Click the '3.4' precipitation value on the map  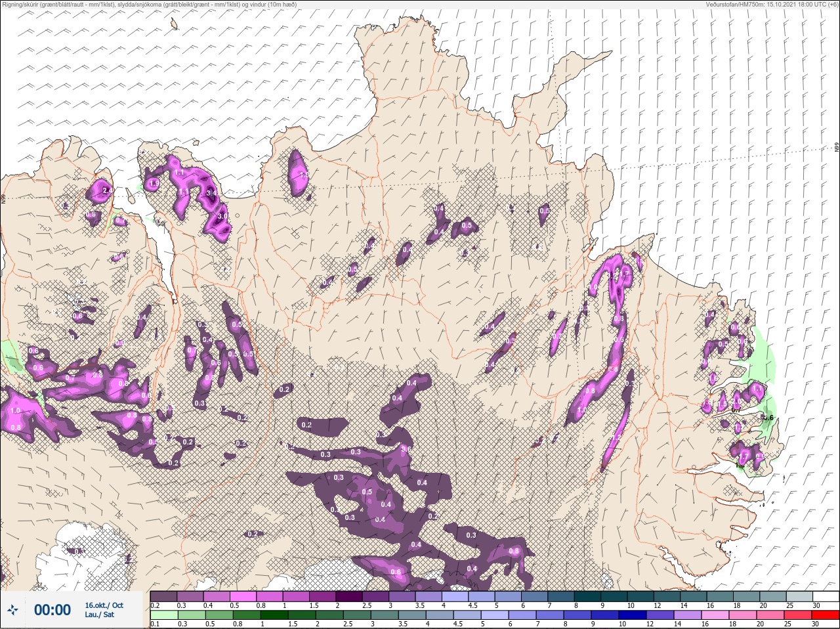click(211, 193)
